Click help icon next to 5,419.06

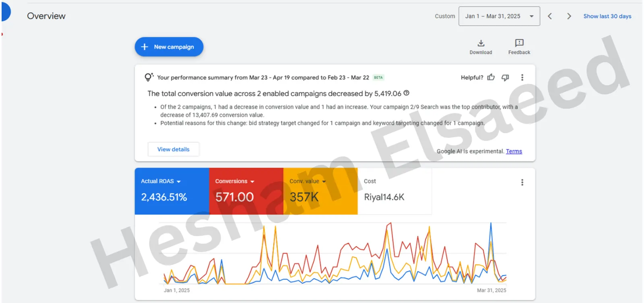(x=407, y=93)
